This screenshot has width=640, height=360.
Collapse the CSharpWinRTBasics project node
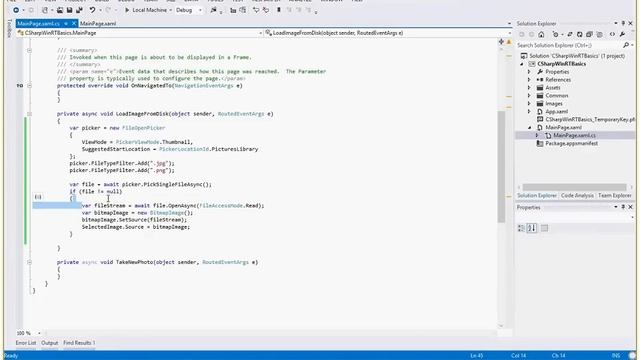(x=522, y=64)
